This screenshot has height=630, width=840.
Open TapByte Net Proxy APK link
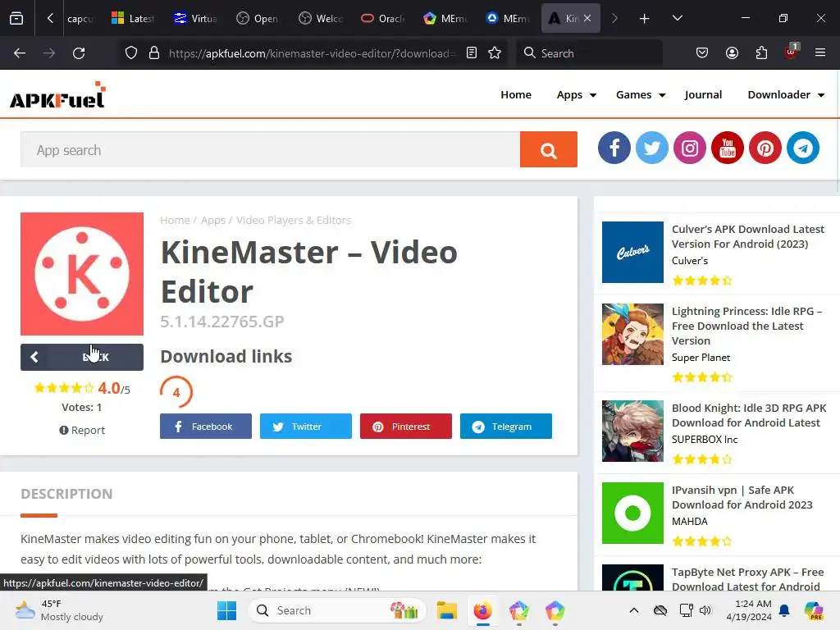[x=748, y=579]
